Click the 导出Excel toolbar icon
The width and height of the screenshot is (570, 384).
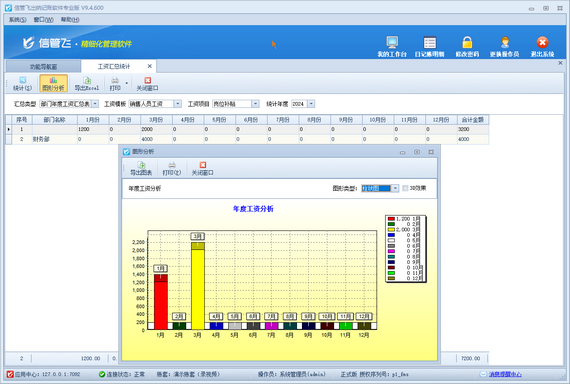(x=87, y=83)
